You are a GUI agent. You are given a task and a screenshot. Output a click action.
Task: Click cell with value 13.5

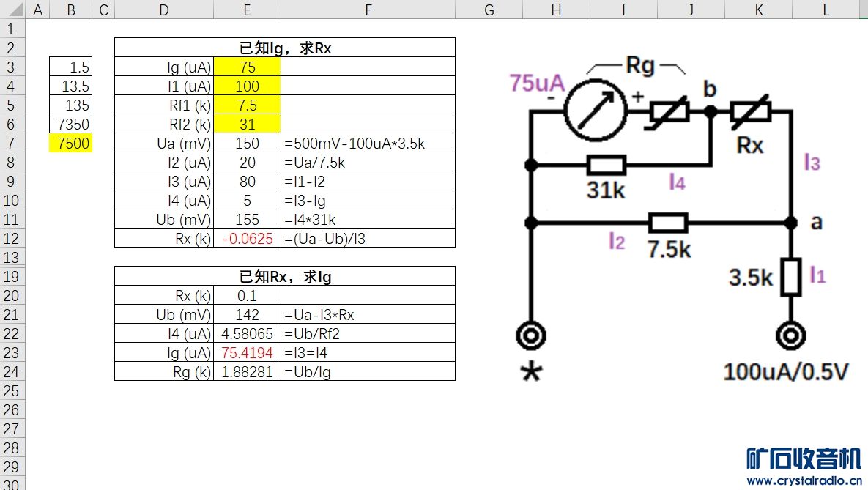[71, 86]
